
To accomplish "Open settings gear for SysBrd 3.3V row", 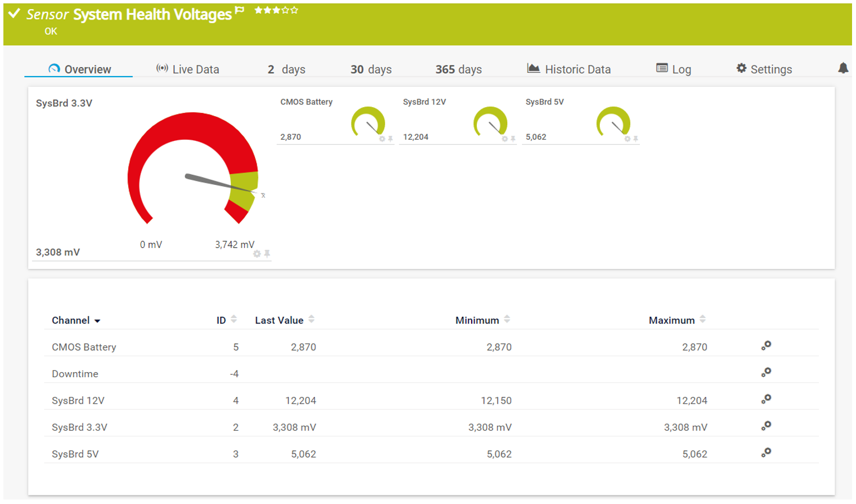I will [766, 426].
